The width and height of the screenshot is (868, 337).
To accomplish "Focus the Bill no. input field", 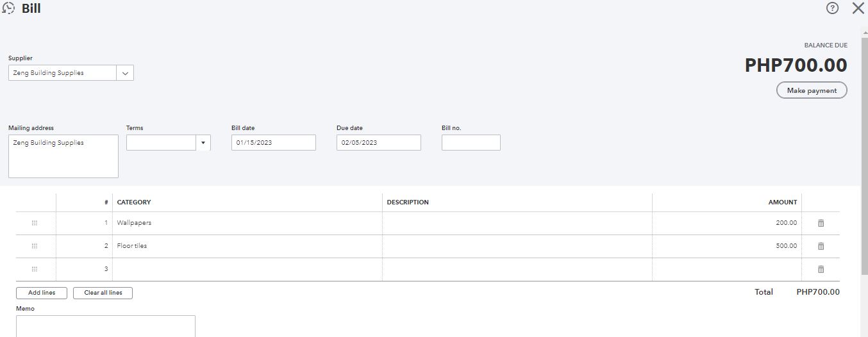I will [x=471, y=143].
